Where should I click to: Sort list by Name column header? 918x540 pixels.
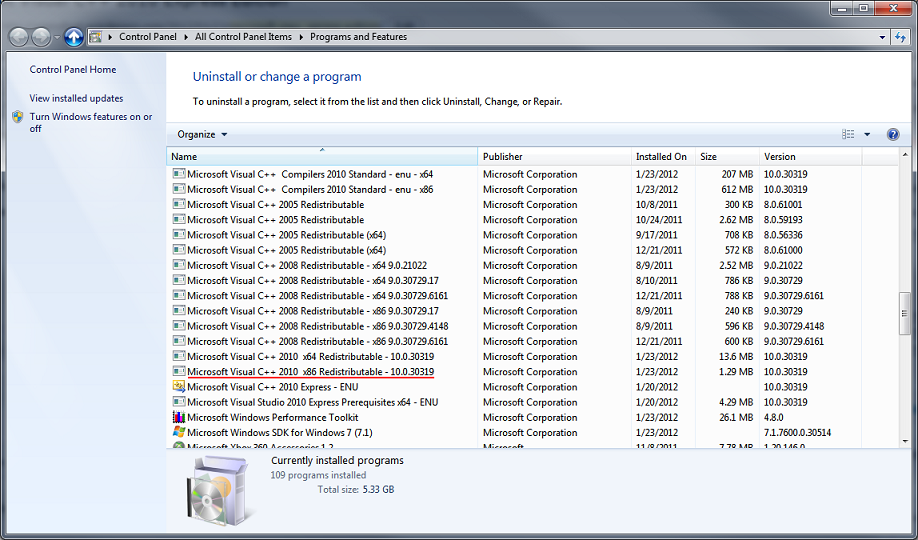pos(322,156)
